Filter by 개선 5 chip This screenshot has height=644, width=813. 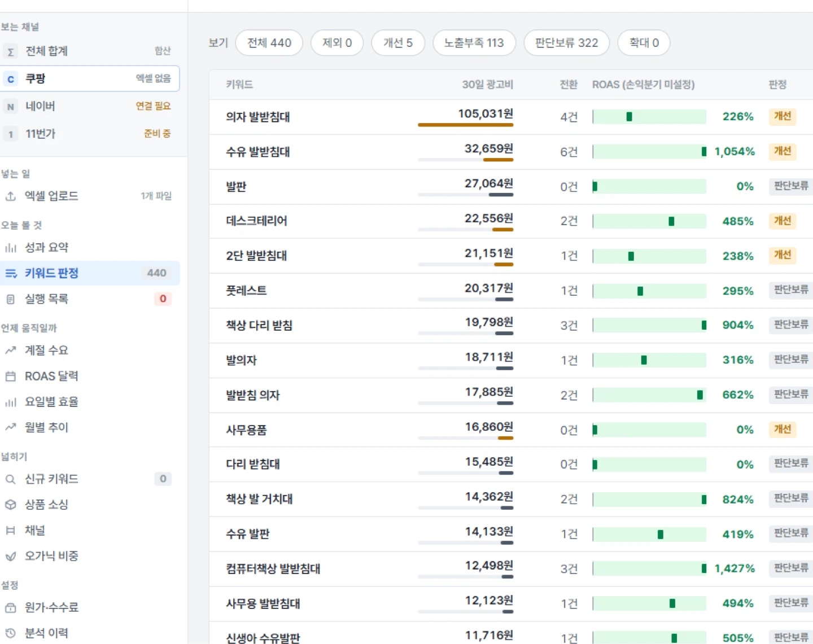click(x=398, y=43)
